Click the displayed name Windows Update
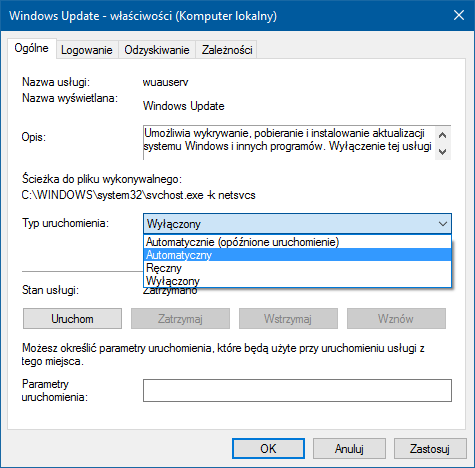Viewport: 475px width, 468px height. tap(184, 106)
